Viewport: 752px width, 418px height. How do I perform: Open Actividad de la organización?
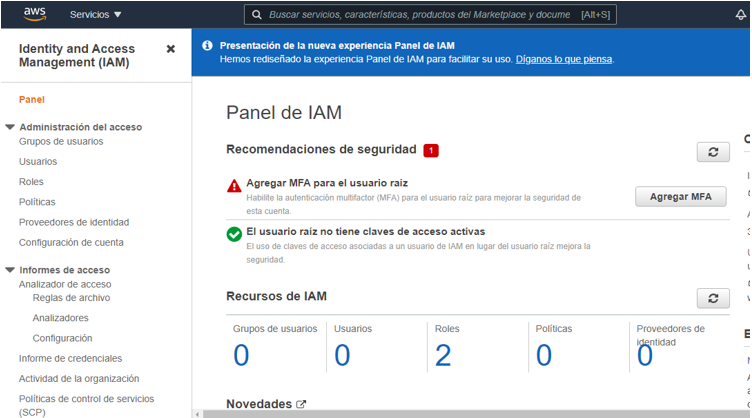[x=79, y=379]
